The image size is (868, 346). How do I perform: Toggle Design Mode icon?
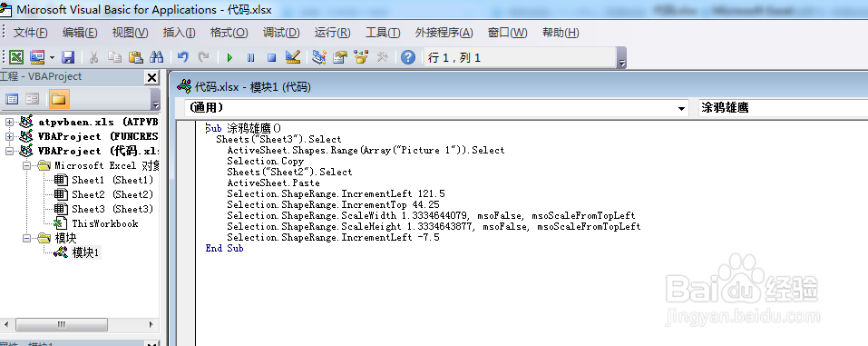point(292,57)
